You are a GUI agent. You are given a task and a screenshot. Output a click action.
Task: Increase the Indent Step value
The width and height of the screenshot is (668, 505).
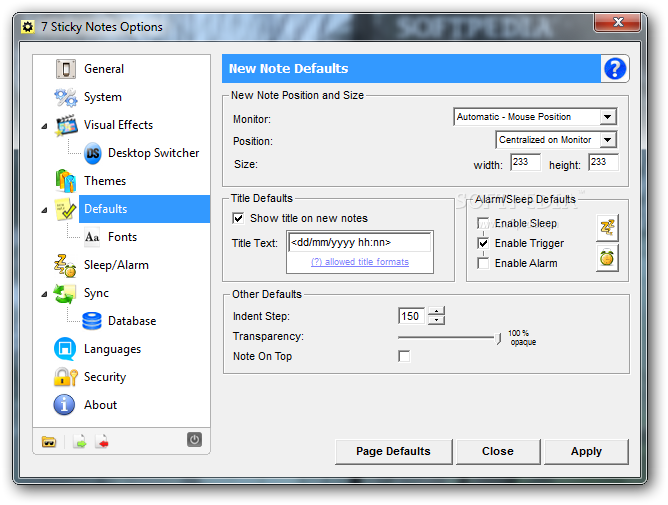(x=436, y=312)
